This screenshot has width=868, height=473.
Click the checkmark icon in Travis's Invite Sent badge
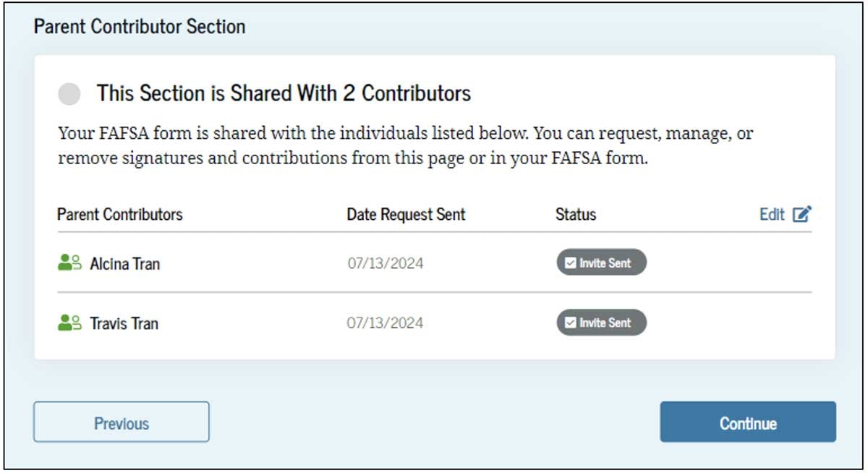pos(570,323)
